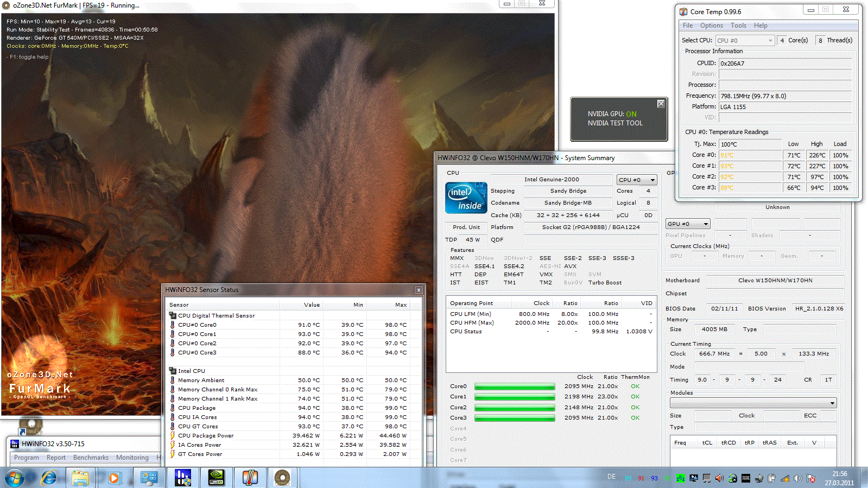This screenshot has width=868, height=488.
Task: Open HWiNFO32 Program menu
Action: point(27,458)
